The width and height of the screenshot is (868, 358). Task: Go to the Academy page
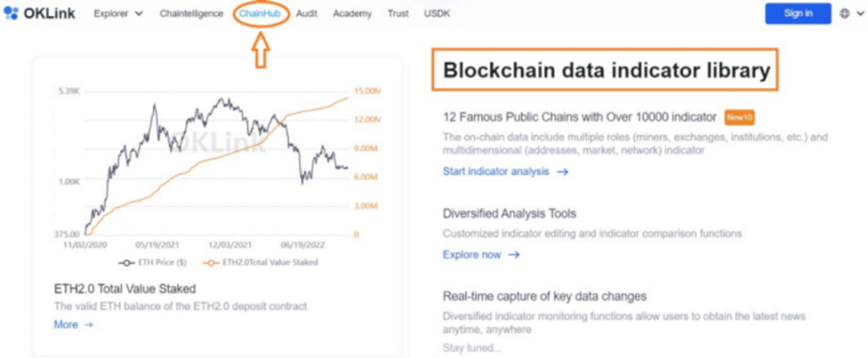[351, 13]
